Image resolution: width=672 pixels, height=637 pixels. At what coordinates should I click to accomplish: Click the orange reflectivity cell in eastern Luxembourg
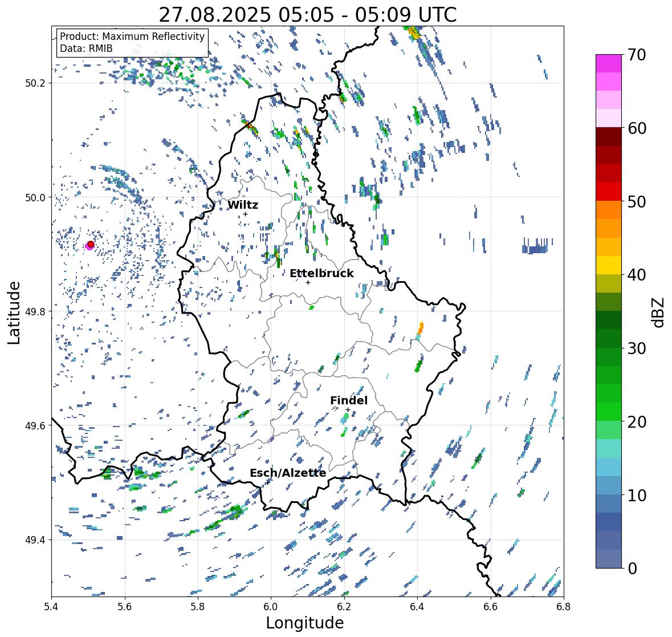(x=421, y=328)
